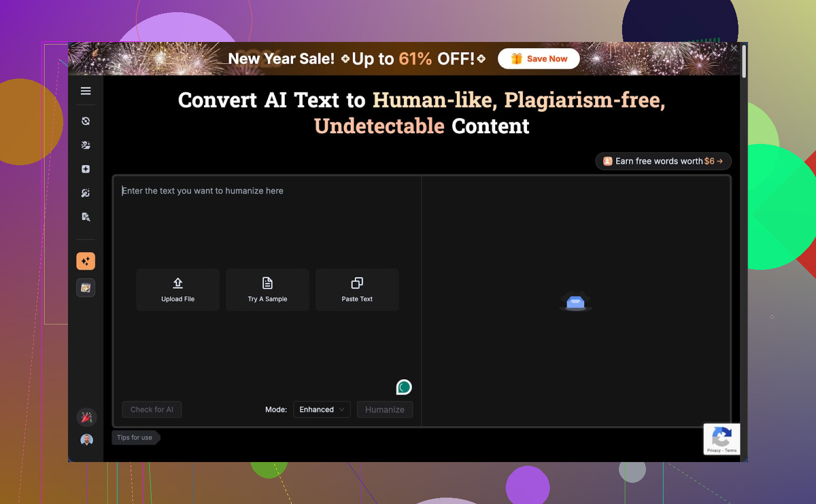Viewport: 816px width, 504px height.
Task: Click the orange sparkles icon in the sidebar
Action: tap(86, 261)
